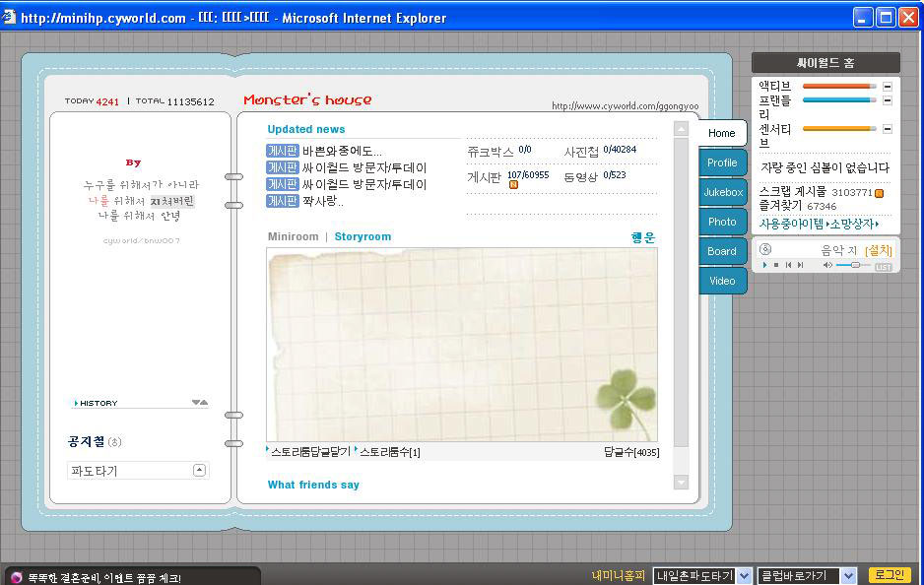Click the 즐겨찾기 67346 text
This screenshot has width=924, height=585.
pos(798,206)
